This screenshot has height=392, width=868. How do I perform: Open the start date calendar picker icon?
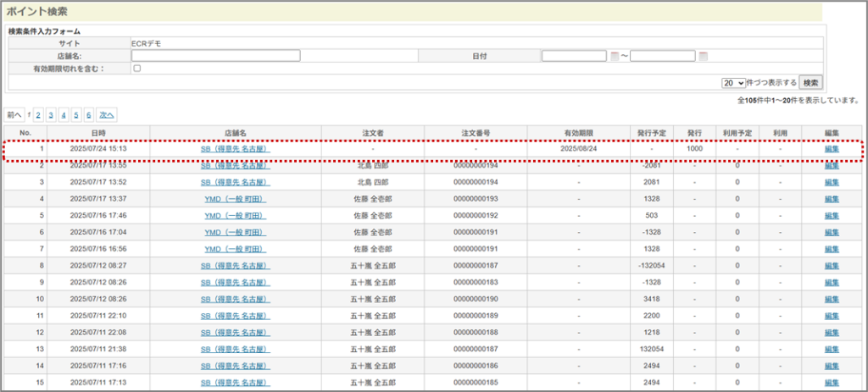pos(615,56)
